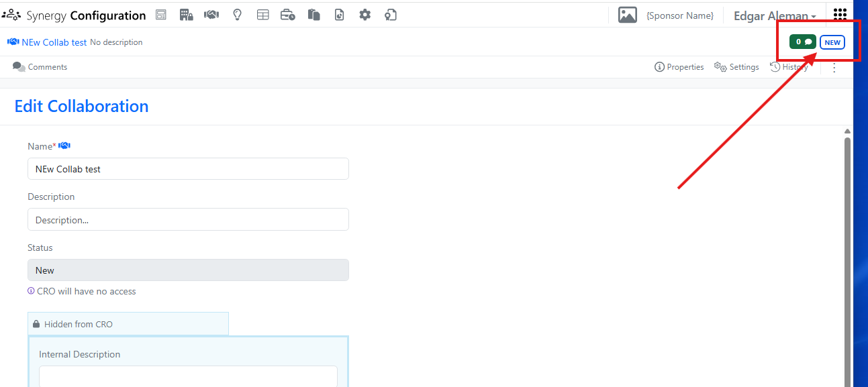Expand the Edgar Aleman user dropdown
The height and width of the screenshot is (387, 868).
(775, 16)
